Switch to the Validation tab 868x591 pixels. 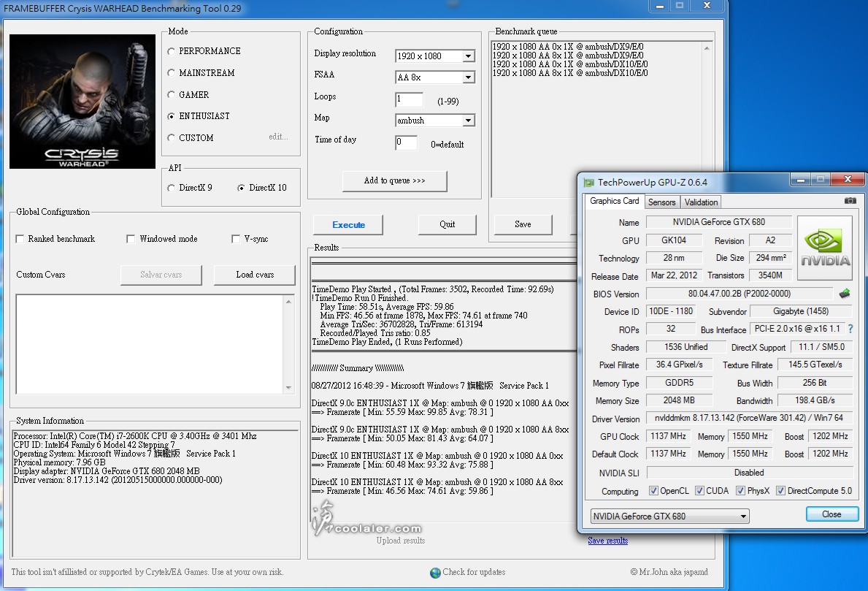point(701,202)
